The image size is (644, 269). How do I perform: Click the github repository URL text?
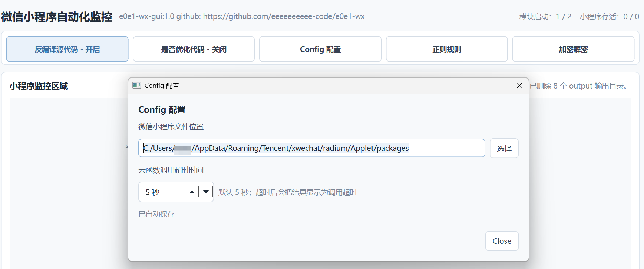284,16
